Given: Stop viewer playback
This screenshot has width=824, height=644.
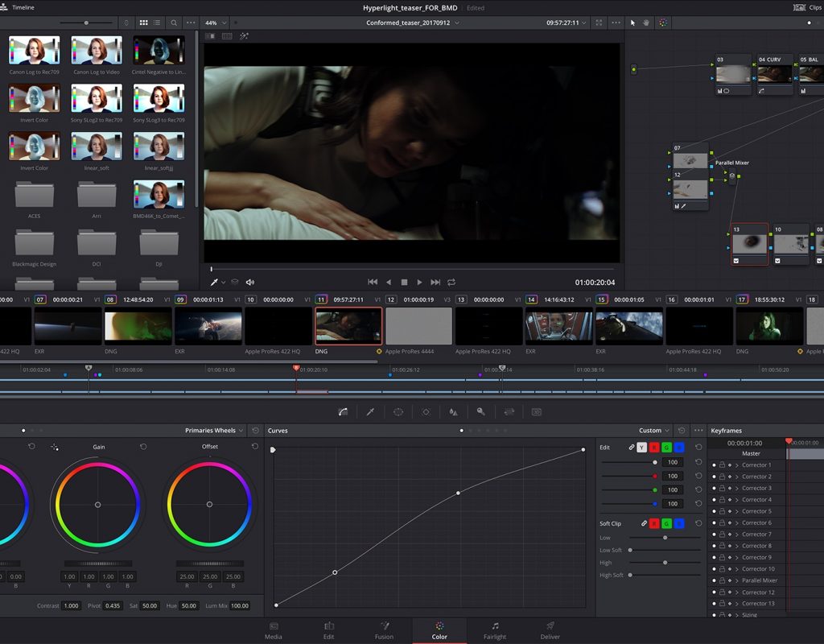Looking at the screenshot, I should click(404, 283).
